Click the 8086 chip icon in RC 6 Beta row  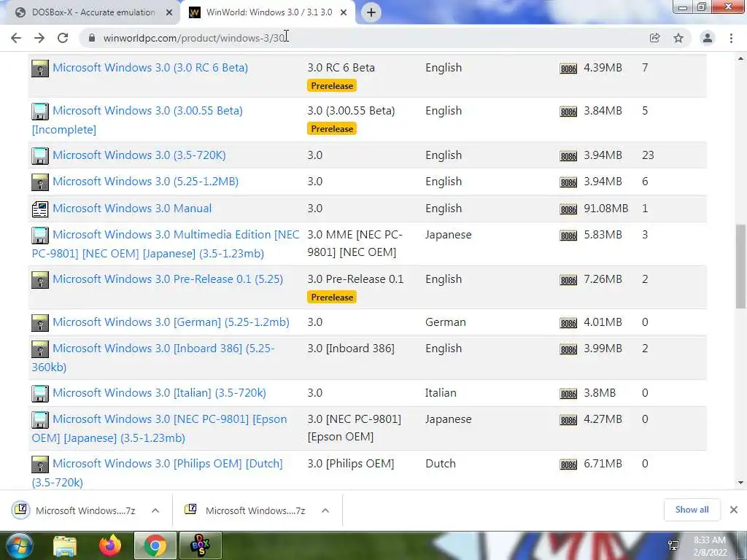568,69
